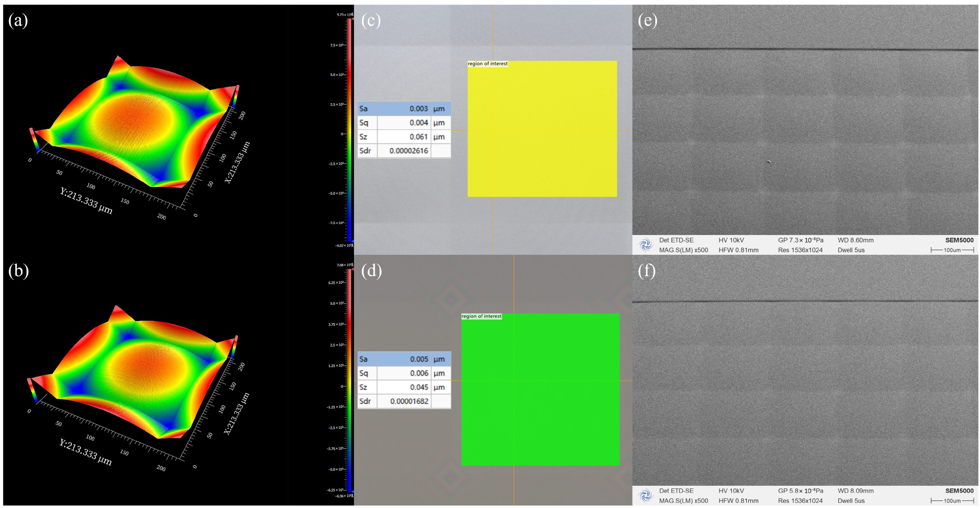
Task: Select the Sz 0.045 row in panel (d)
Action: click(x=404, y=387)
